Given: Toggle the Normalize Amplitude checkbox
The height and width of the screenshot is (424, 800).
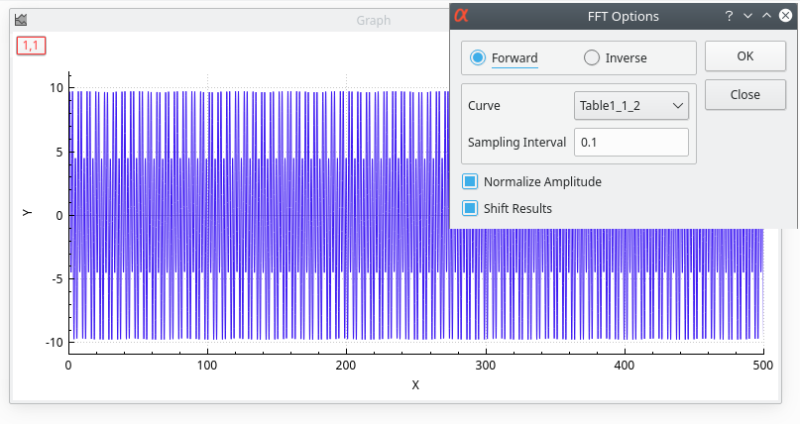Looking at the screenshot, I should click(470, 182).
